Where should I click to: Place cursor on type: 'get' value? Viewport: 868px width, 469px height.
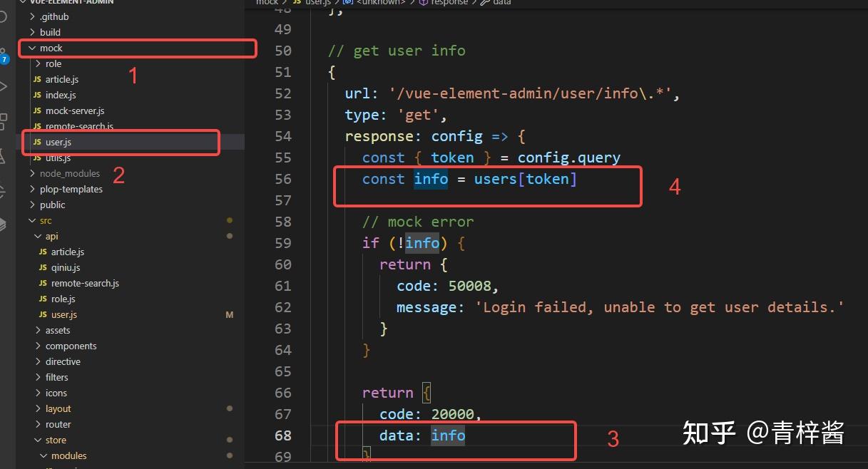coord(419,115)
